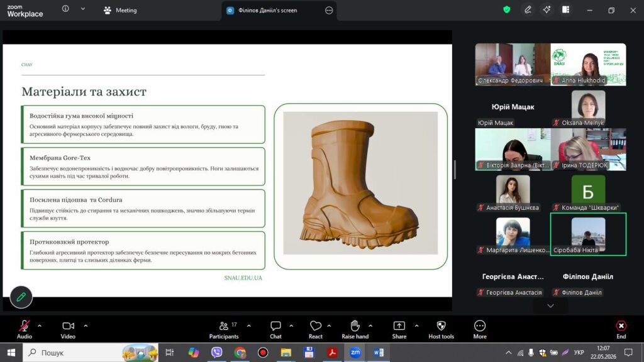Expand the caret beside Chat
The height and width of the screenshot is (362, 644).
pyautogui.click(x=291, y=326)
